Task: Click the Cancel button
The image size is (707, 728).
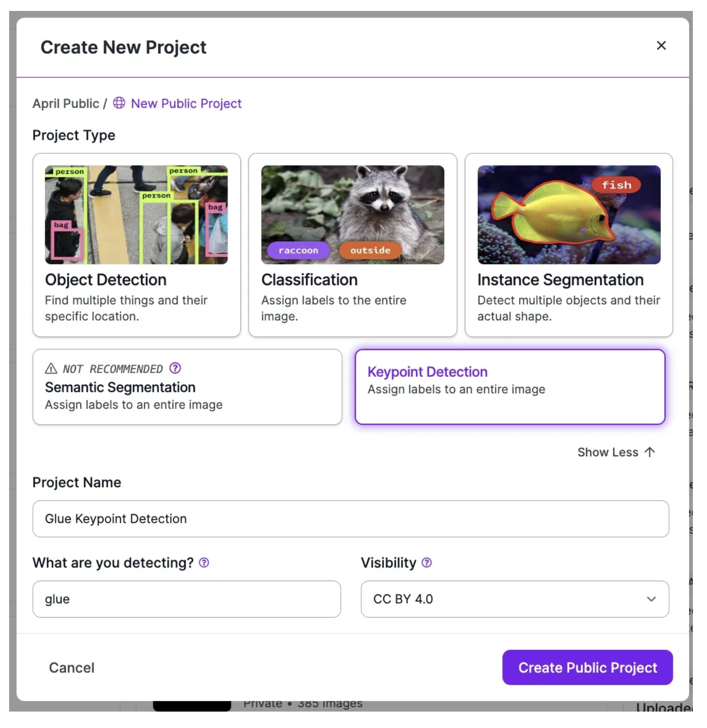Action: [72, 668]
